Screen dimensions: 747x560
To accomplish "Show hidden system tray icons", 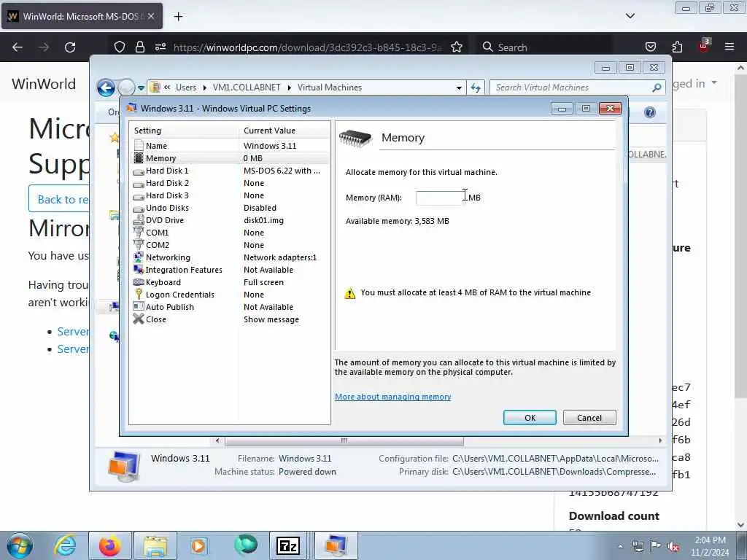I will 620,546.
